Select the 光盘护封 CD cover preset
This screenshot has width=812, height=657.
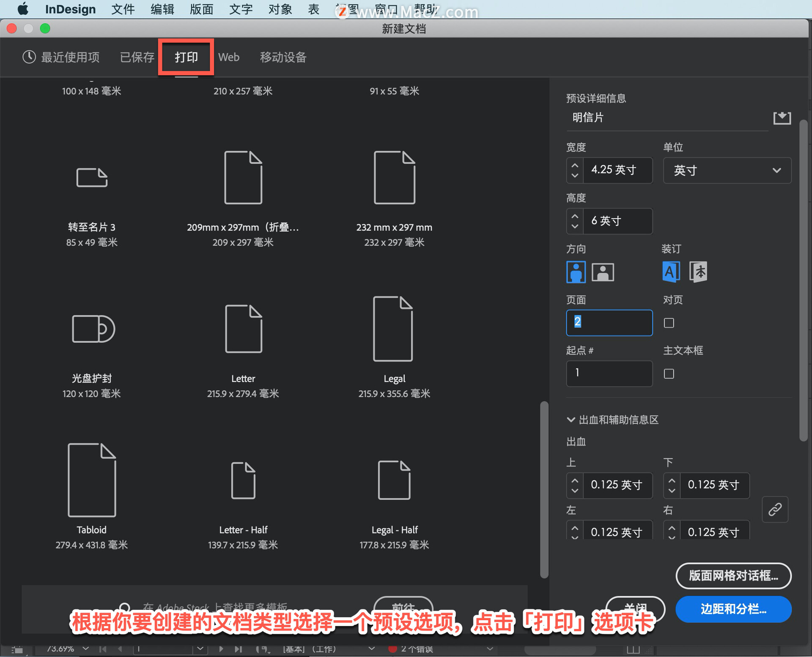pyautogui.click(x=93, y=328)
